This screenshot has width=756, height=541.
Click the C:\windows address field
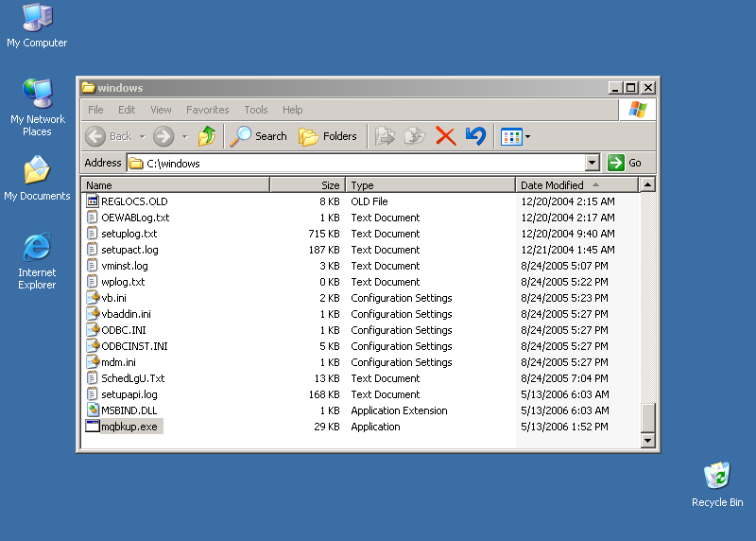(356, 163)
